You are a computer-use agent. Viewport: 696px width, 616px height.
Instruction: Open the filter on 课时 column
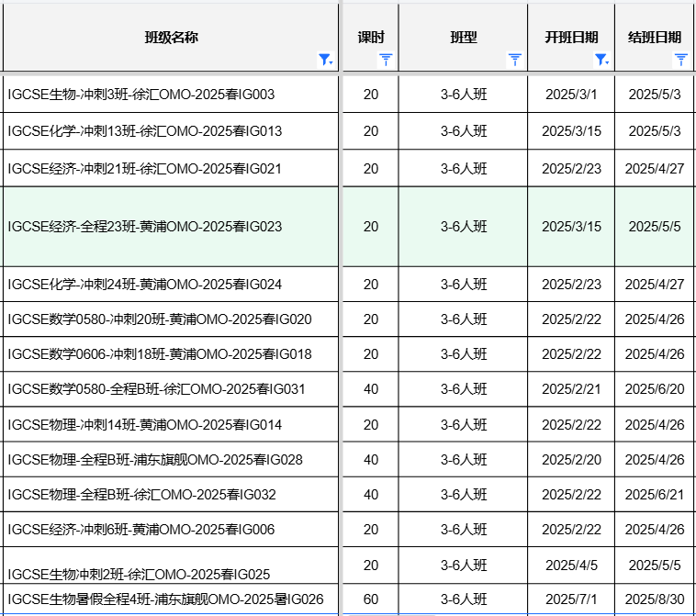pos(386,60)
